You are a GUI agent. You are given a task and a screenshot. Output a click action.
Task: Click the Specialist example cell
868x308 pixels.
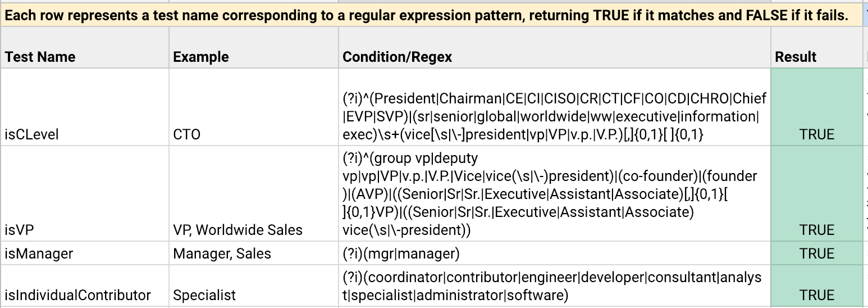tap(204, 295)
